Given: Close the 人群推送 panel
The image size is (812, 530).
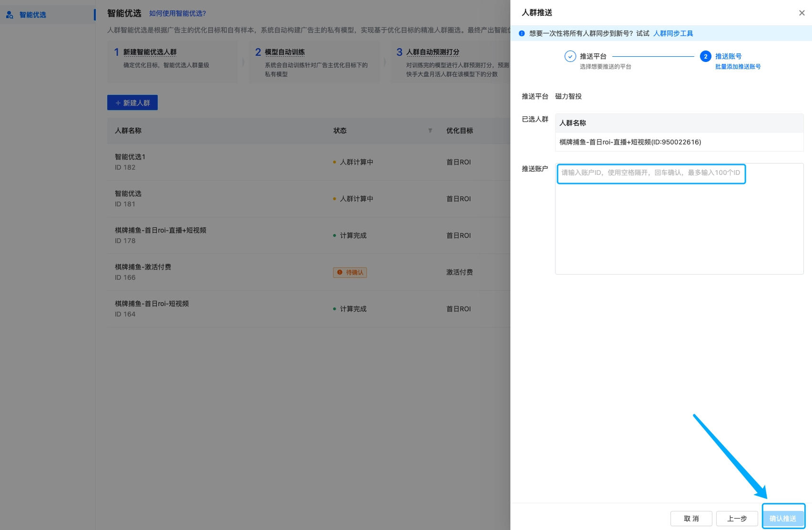Looking at the screenshot, I should coord(802,13).
